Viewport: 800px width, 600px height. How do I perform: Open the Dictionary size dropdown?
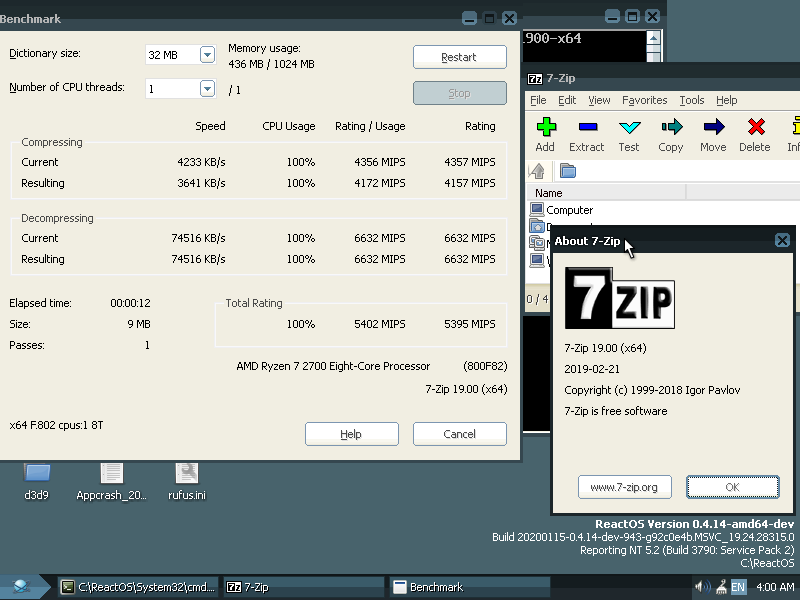207,55
